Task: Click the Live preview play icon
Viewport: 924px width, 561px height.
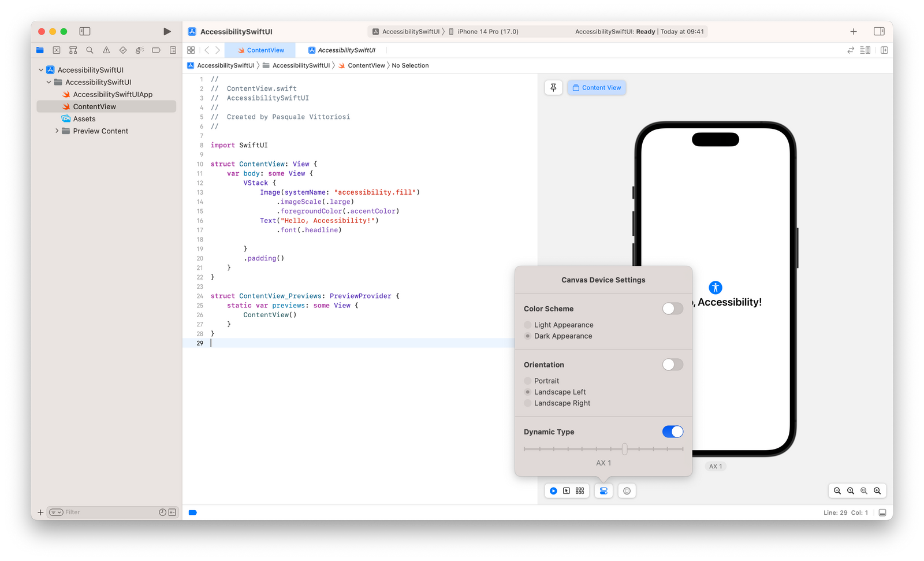Action: pyautogui.click(x=554, y=491)
